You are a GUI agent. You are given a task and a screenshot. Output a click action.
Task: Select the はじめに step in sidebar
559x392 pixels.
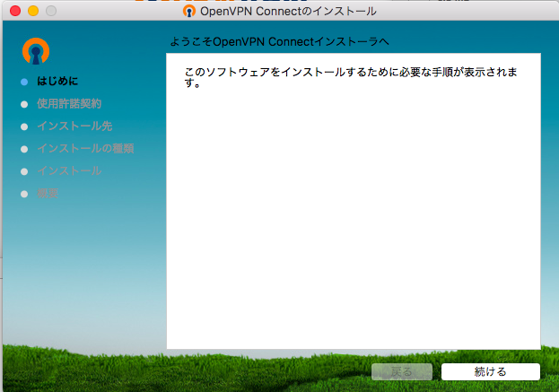point(57,82)
